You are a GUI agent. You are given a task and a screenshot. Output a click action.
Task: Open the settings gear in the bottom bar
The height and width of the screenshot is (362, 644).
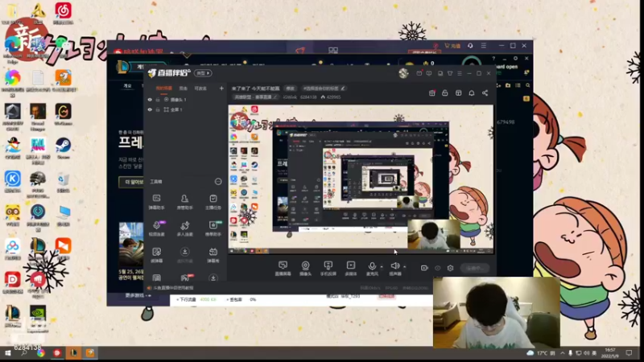(451, 268)
